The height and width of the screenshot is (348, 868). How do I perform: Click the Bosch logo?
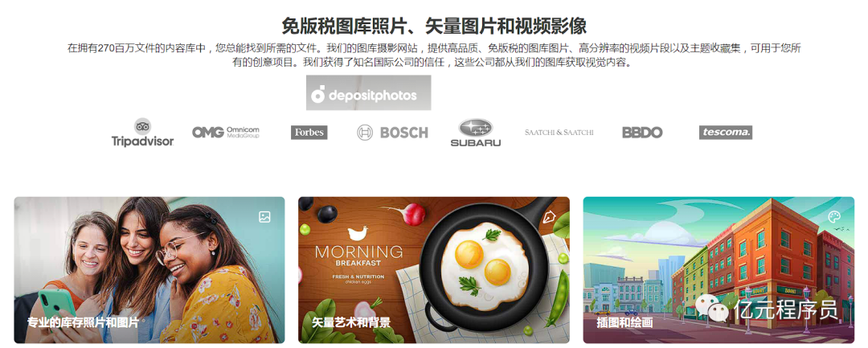tap(392, 133)
